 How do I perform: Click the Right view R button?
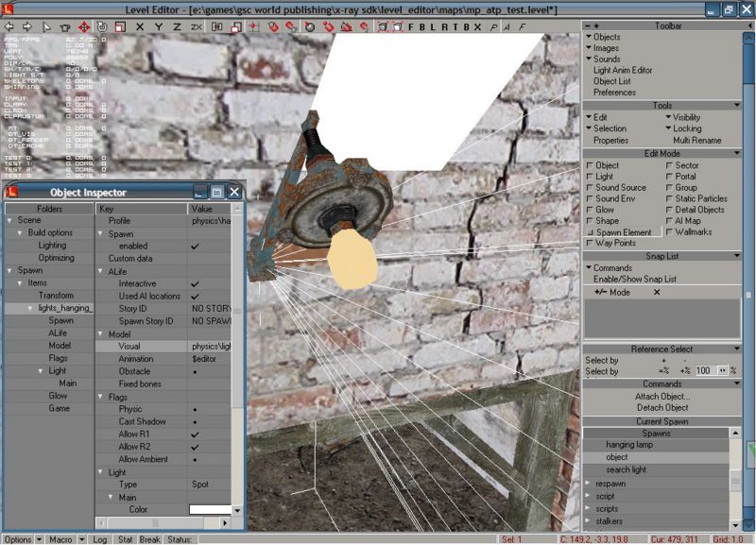pyautogui.click(x=444, y=27)
